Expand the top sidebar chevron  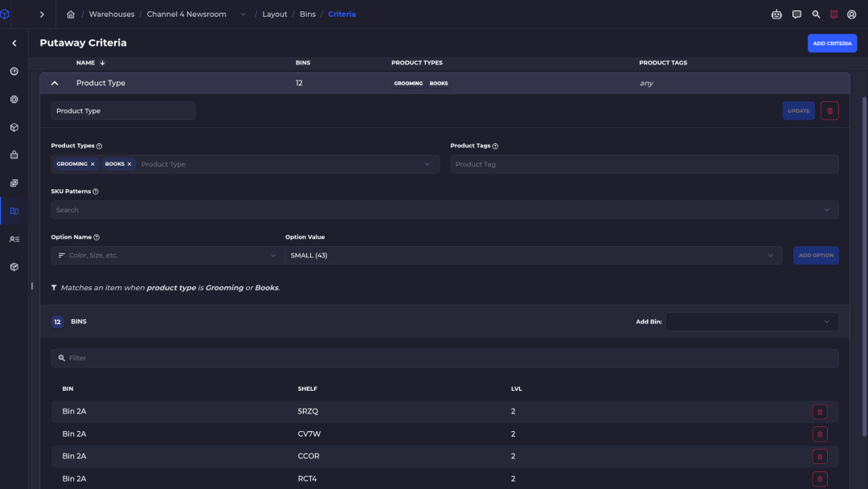[42, 14]
